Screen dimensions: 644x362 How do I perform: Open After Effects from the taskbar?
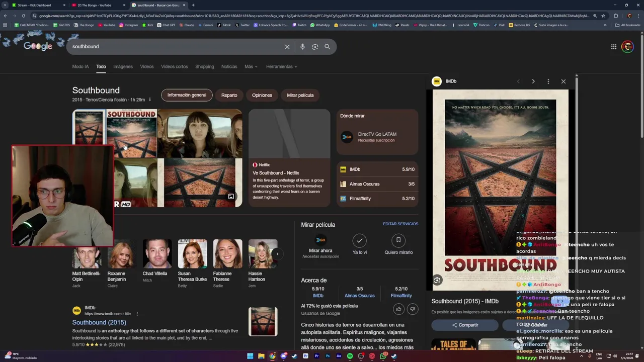tap(339, 356)
